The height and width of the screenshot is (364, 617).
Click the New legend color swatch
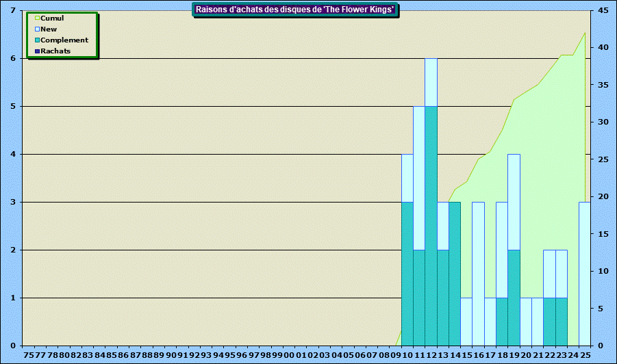click(37, 29)
